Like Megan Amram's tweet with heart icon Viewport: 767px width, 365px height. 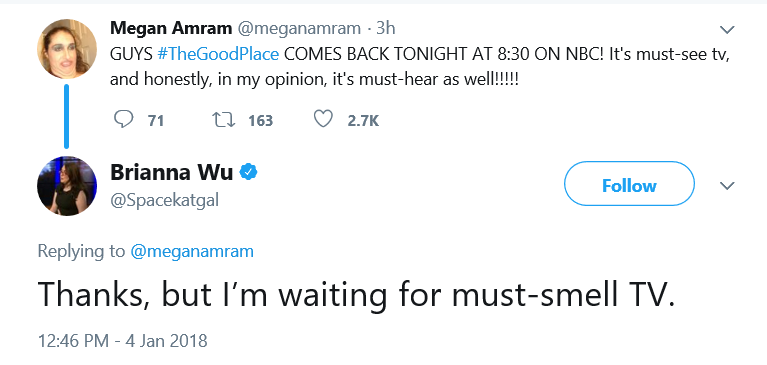point(323,119)
